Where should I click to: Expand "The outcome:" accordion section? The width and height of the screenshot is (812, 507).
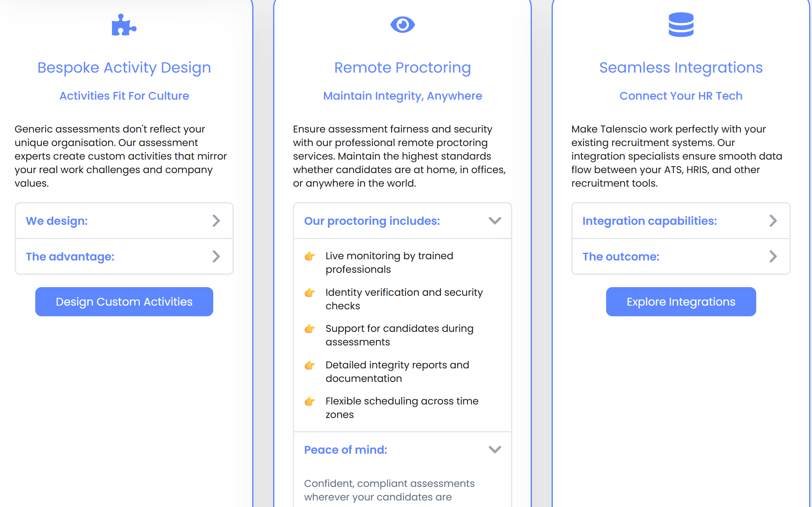click(x=681, y=256)
